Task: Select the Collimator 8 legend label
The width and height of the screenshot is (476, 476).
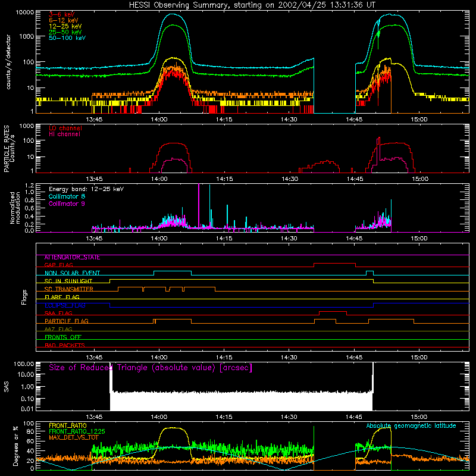Action: (67, 196)
